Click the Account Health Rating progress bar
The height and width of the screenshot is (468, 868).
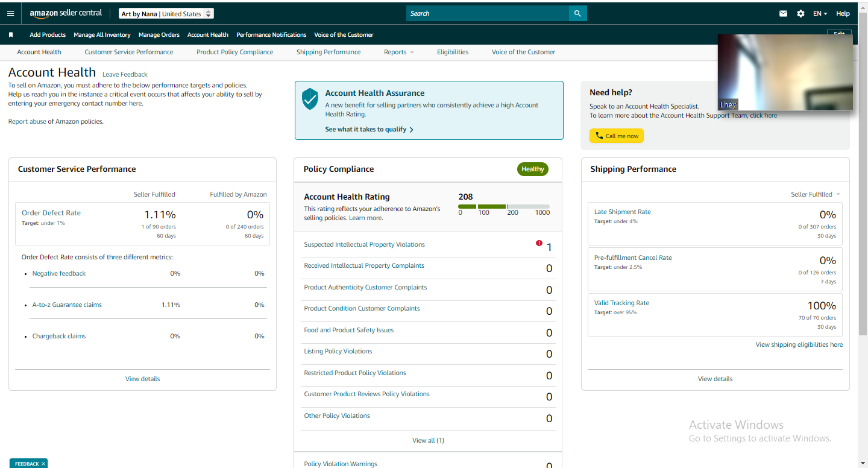pyautogui.click(x=504, y=206)
